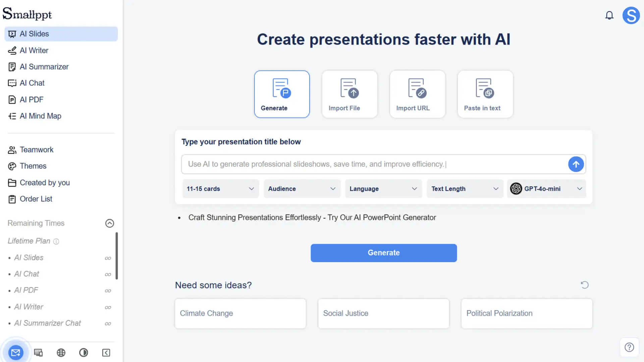Open the GPT-4o-mini model selector

[x=546, y=189]
